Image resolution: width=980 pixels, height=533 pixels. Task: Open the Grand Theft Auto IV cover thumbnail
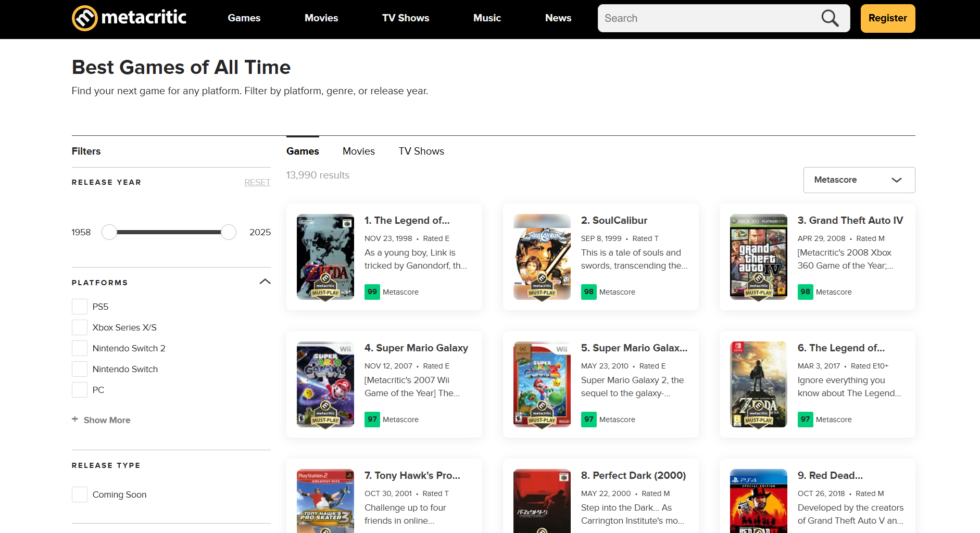tap(759, 257)
